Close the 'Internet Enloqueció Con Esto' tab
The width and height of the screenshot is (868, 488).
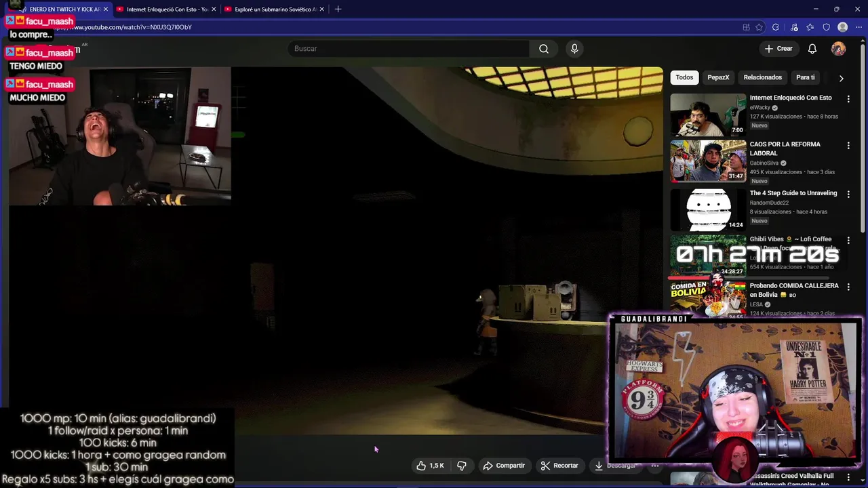(x=214, y=9)
